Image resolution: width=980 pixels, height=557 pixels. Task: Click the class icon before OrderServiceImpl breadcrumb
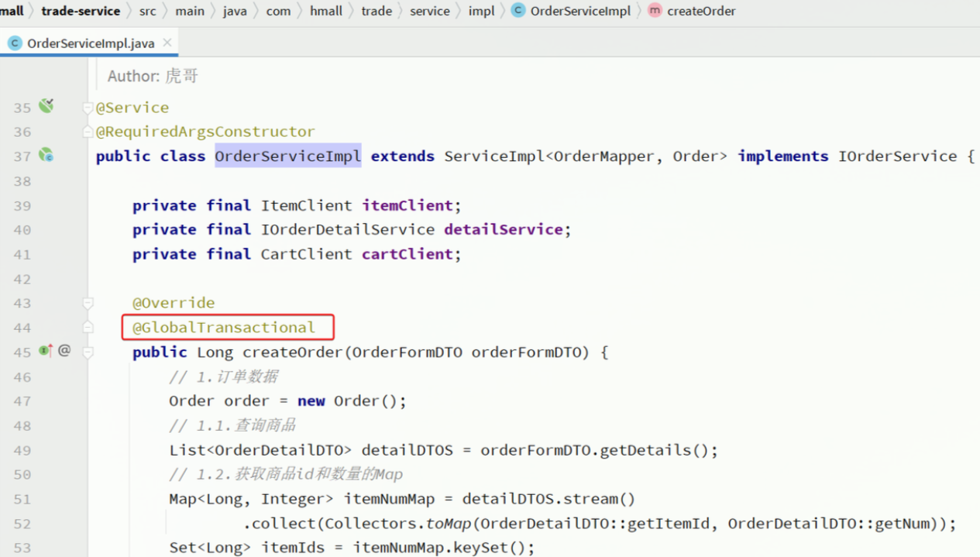(518, 11)
